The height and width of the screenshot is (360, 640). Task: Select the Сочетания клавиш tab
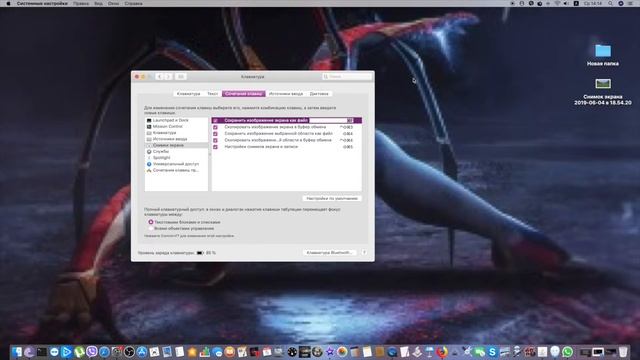pos(244,93)
